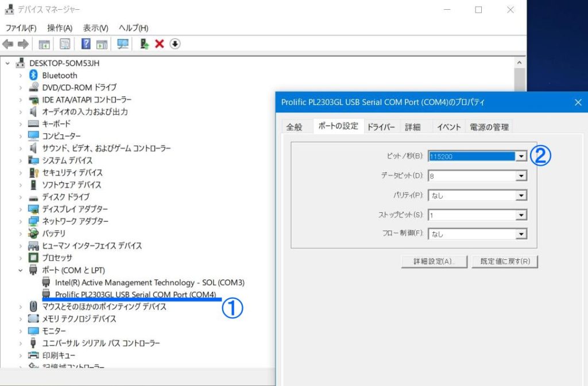Switch to the 詳細 tab
The height and width of the screenshot is (386, 588).
tap(412, 127)
